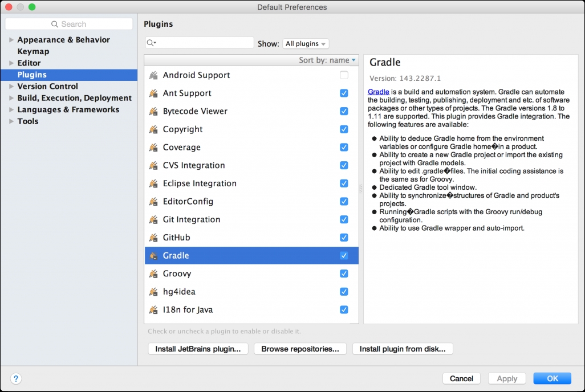The width and height of the screenshot is (585, 392).
Task: Open help with the question mark icon
Action: (x=15, y=378)
